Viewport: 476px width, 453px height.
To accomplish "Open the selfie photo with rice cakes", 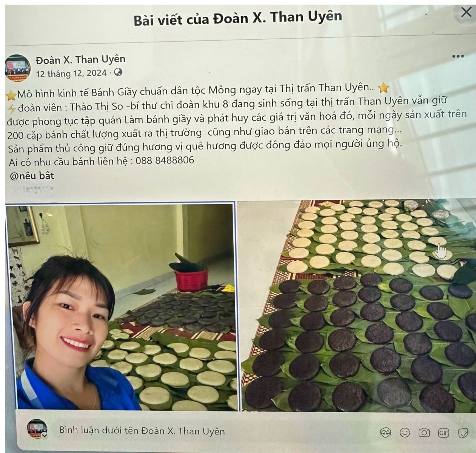I will (x=121, y=306).
